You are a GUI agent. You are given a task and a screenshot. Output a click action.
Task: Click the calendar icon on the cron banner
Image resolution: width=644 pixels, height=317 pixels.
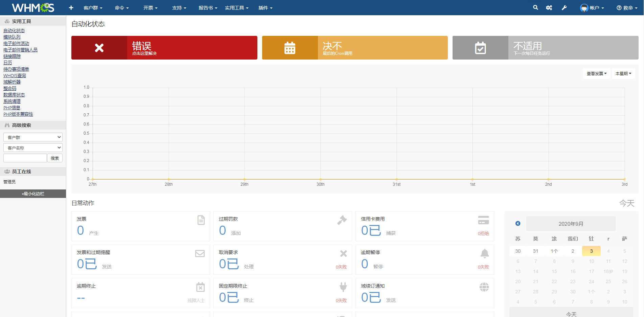tap(290, 48)
